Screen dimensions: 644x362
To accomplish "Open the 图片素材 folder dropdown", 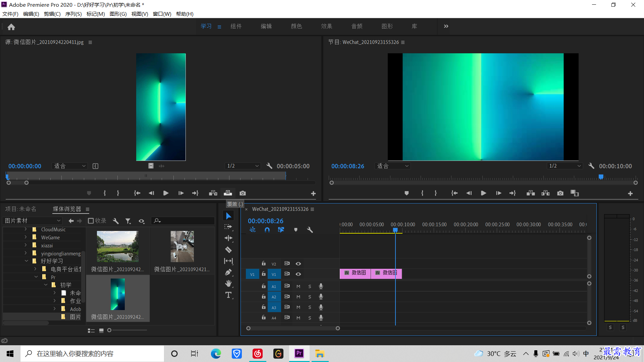I will point(33,221).
